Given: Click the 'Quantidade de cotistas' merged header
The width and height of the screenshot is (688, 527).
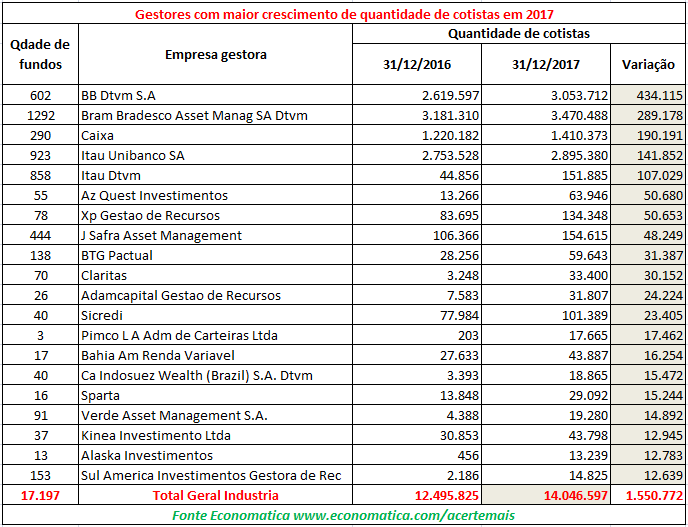Looking at the screenshot, I should 519,34.
